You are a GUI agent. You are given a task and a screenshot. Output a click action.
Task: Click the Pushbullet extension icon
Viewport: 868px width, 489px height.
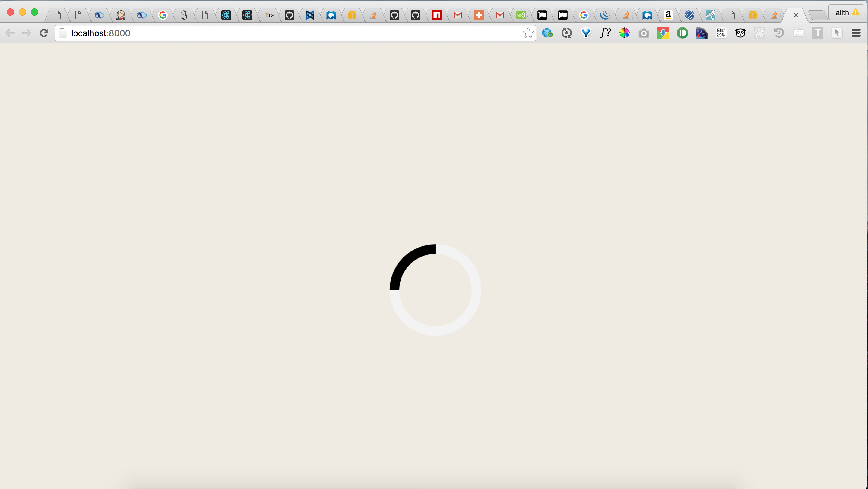click(682, 33)
